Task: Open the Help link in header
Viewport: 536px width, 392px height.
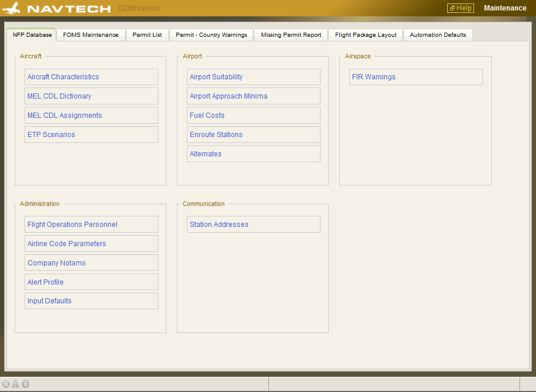Action: 461,8
